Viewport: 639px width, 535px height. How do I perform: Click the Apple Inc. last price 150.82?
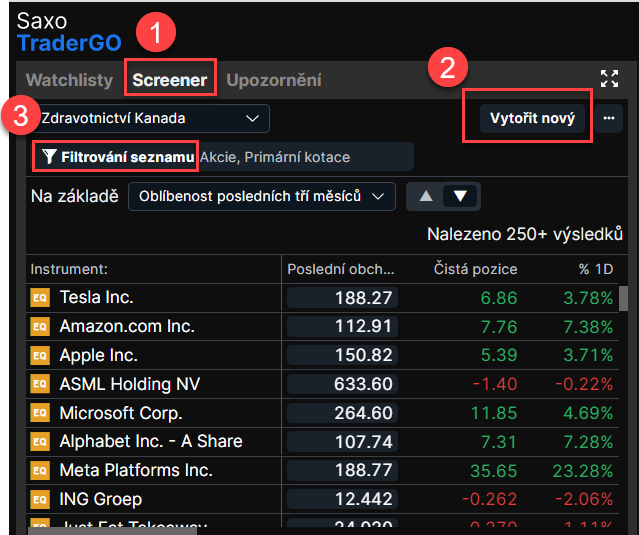click(x=342, y=355)
